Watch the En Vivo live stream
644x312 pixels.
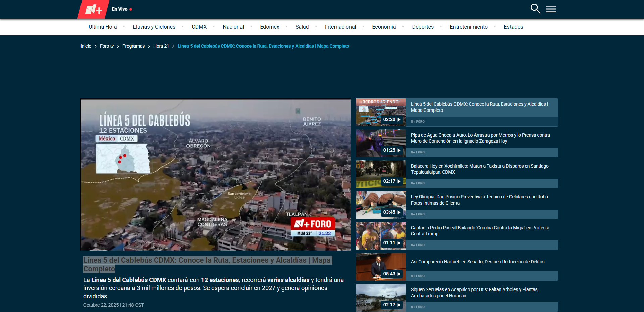122,9
